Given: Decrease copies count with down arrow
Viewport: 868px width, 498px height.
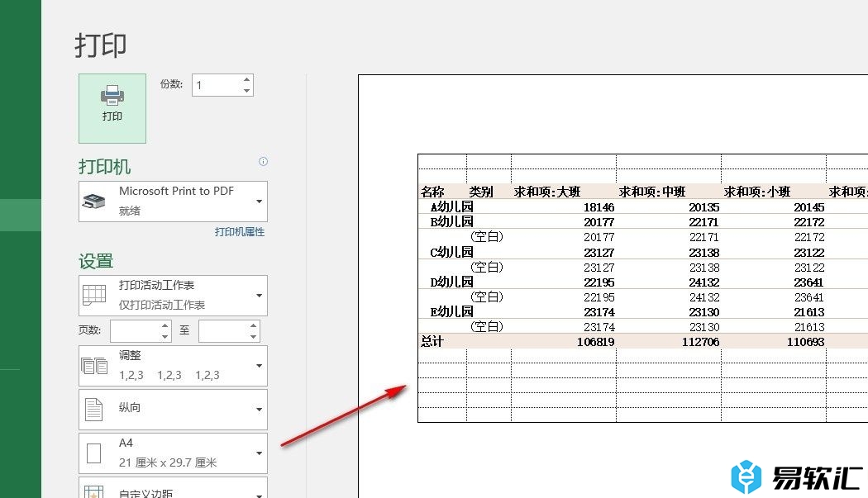Looking at the screenshot, I should tap(247, 91).
